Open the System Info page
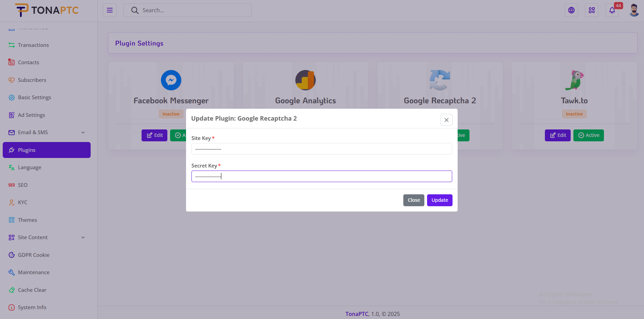The height and width of the screenshot is (319, 644). tap(47, 307)
